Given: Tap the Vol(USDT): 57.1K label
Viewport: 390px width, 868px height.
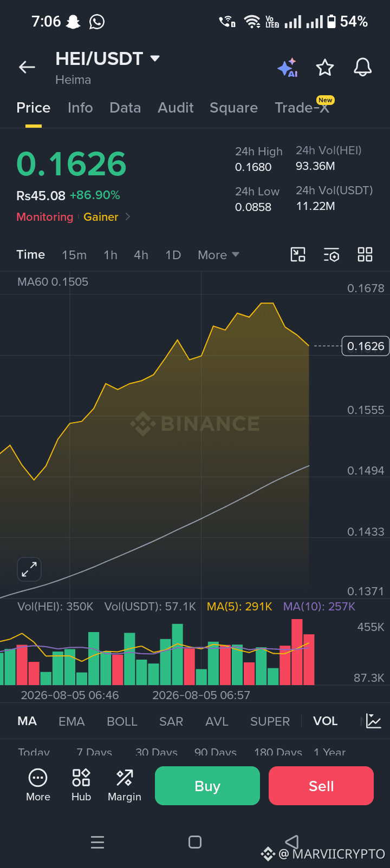Looking at the screenshot, I should (x=150, y=607).
